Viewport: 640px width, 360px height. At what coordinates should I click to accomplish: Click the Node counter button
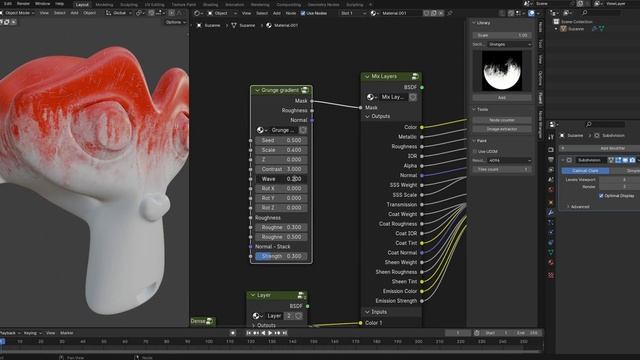(502, 120)
